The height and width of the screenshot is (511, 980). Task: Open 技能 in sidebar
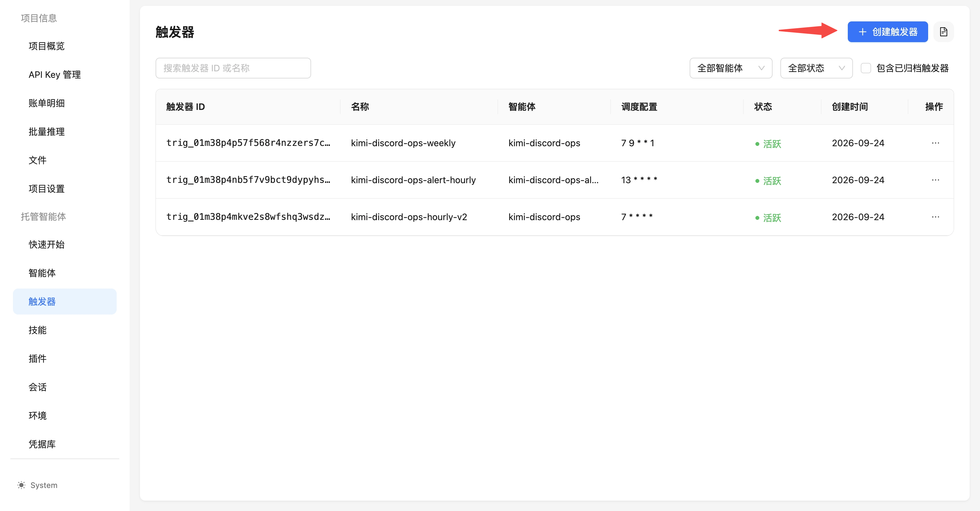click(65, 330)
